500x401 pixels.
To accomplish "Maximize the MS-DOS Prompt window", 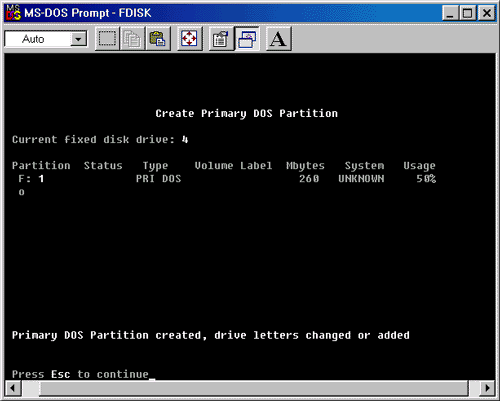I will point(468,13).
